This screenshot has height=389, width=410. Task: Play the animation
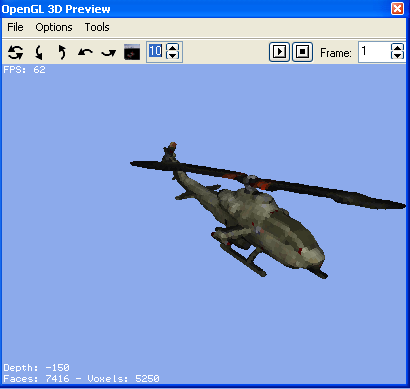pos(279,52)
